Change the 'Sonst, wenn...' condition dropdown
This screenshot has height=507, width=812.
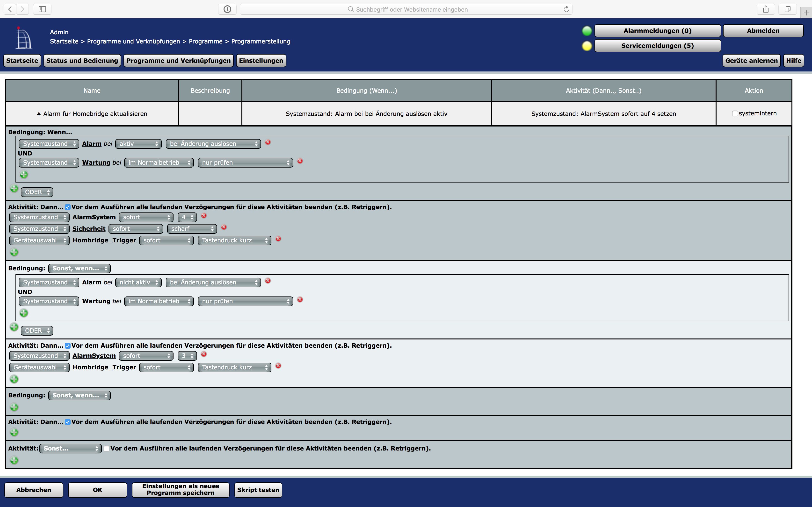click(79, 268)
